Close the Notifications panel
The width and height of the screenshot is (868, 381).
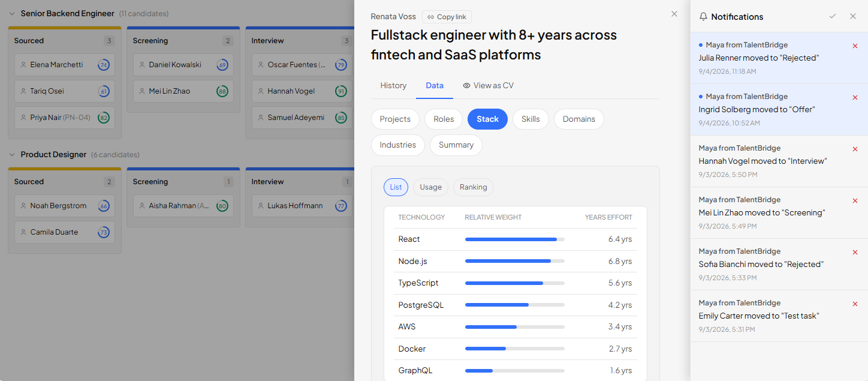pos(853,16)
